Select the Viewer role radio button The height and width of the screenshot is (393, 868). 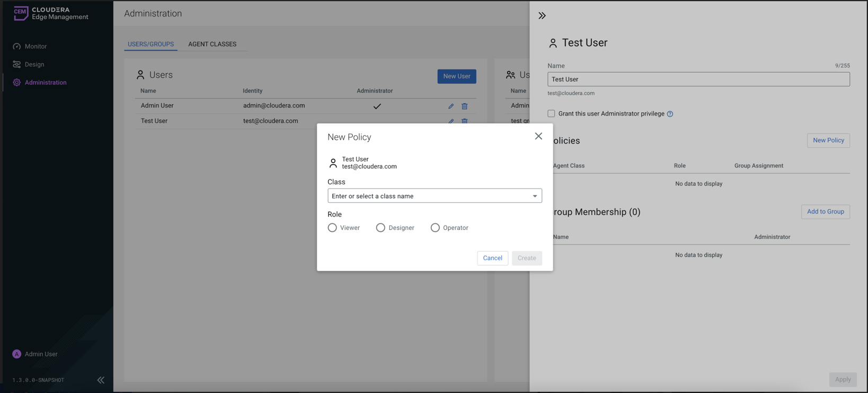pos(332,228)
